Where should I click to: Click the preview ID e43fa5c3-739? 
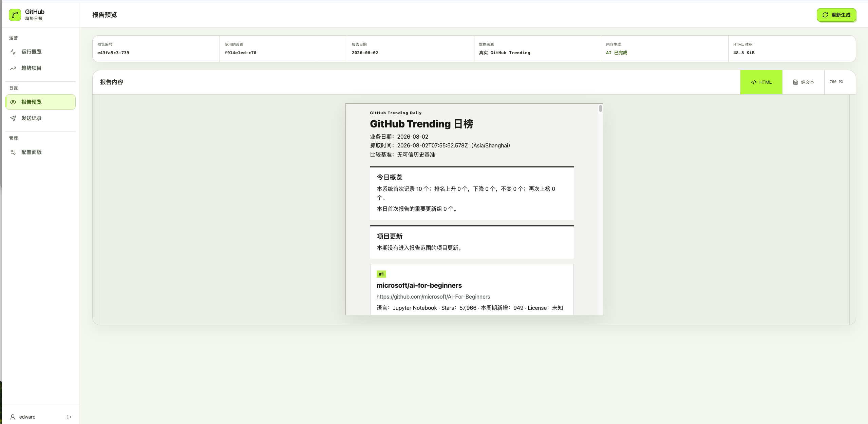pyautogui.click(x=113, y=53)
